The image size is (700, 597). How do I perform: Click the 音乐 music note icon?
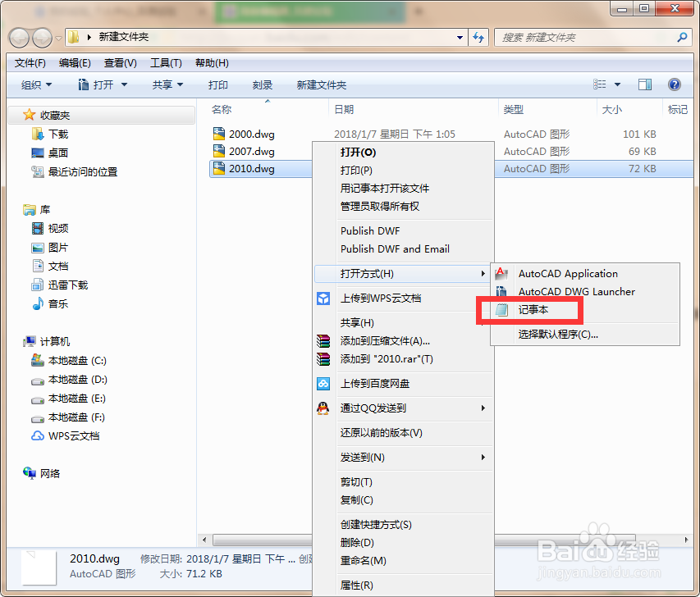pos(38,303)
